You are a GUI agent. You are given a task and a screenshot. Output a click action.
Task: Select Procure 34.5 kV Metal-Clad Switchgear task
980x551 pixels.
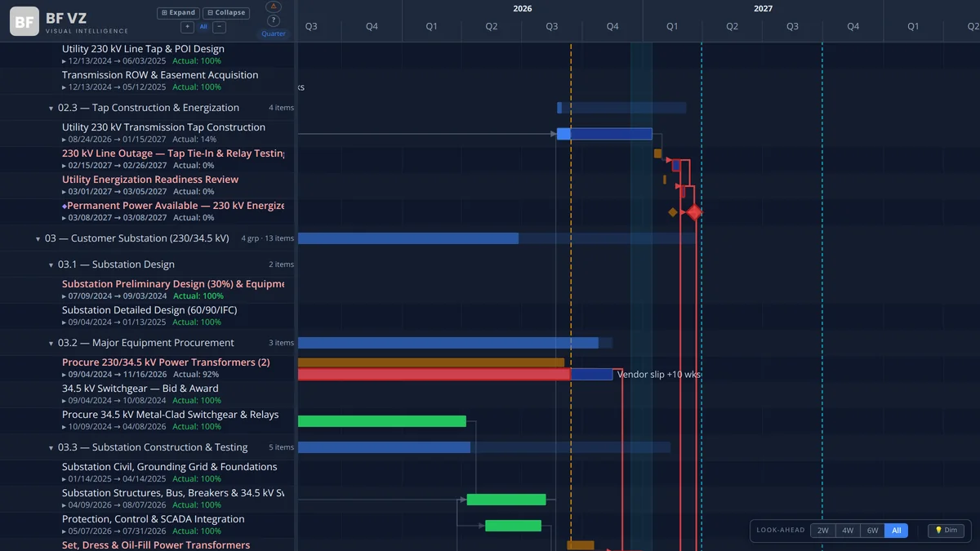point(170,415)
